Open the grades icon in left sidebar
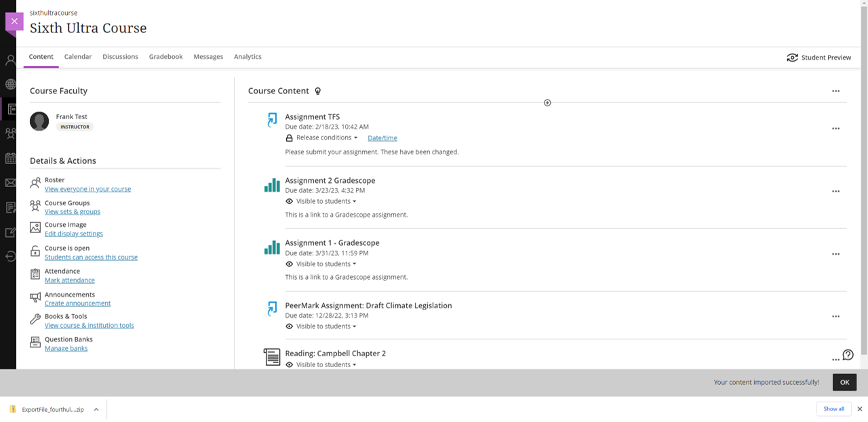This screenshot has height=422, width=868. point(10,207)
